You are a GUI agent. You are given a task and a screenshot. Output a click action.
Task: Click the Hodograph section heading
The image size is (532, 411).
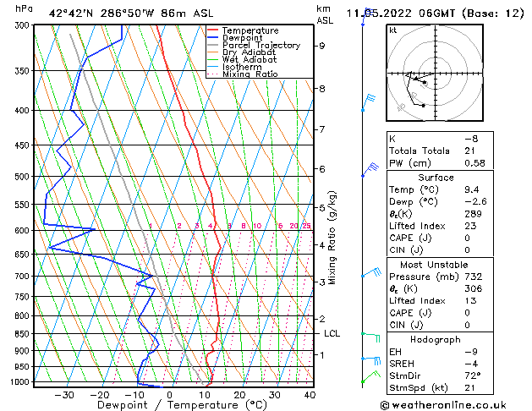pos(436,340)
